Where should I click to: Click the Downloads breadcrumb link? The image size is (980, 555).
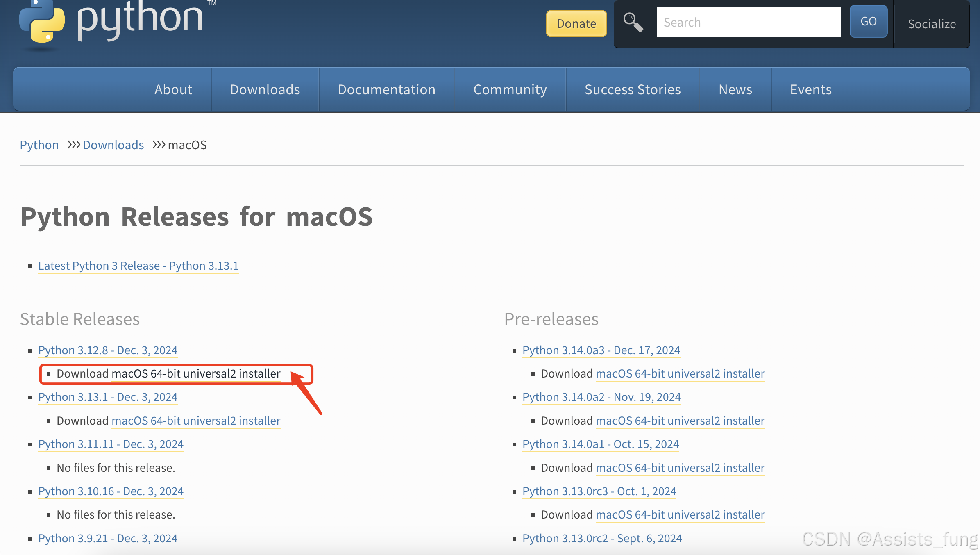[113, 145]
